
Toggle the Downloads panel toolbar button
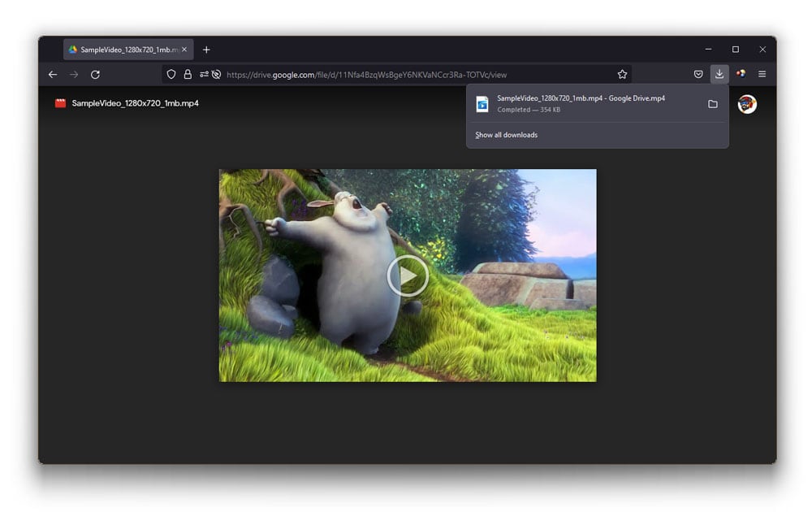[x=719, y=74]
